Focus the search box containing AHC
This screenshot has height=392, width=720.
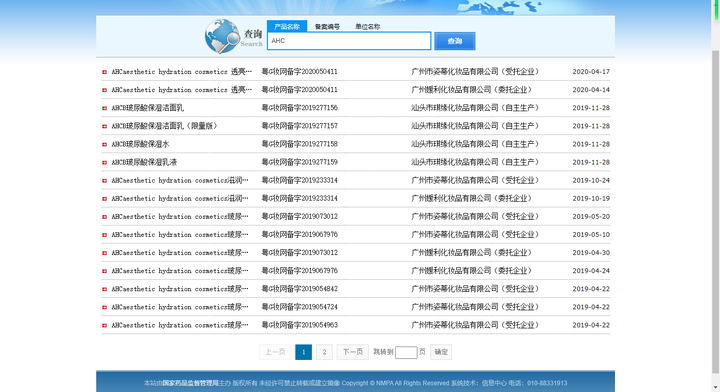click(349, 41)
